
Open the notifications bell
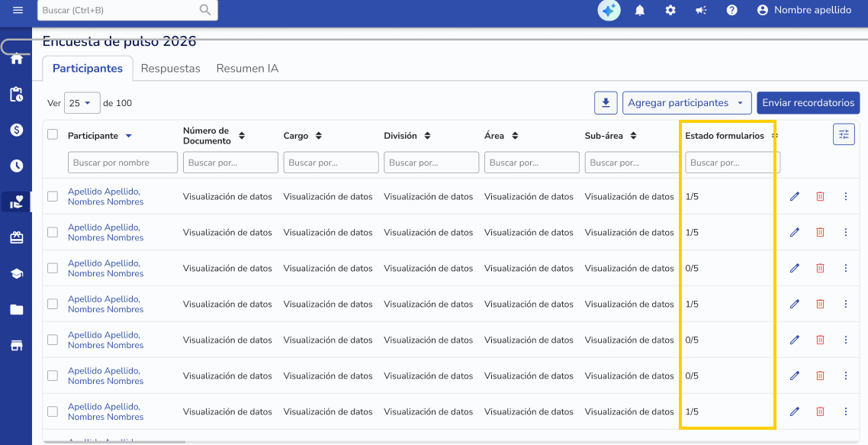click(x=640, y=10)
